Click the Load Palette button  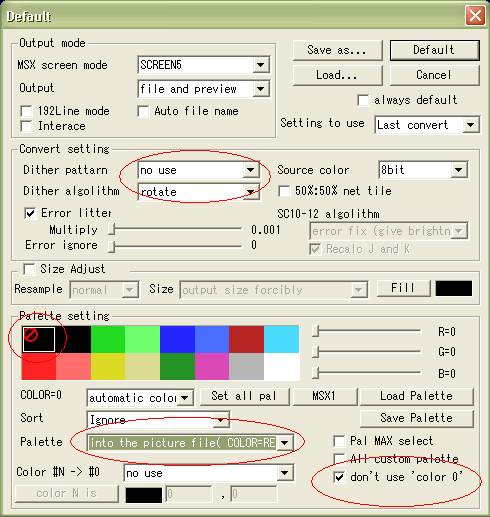point(417,396)
